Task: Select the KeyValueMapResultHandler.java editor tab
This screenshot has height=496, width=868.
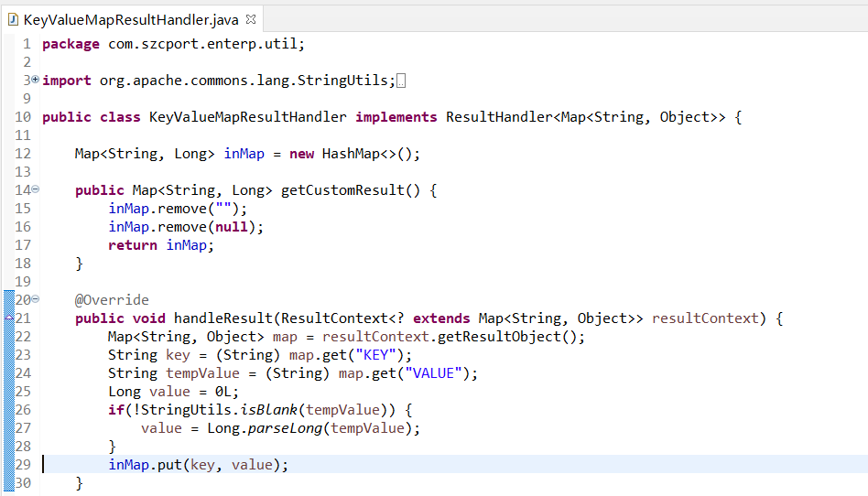Action: click(x=131, y=19)
